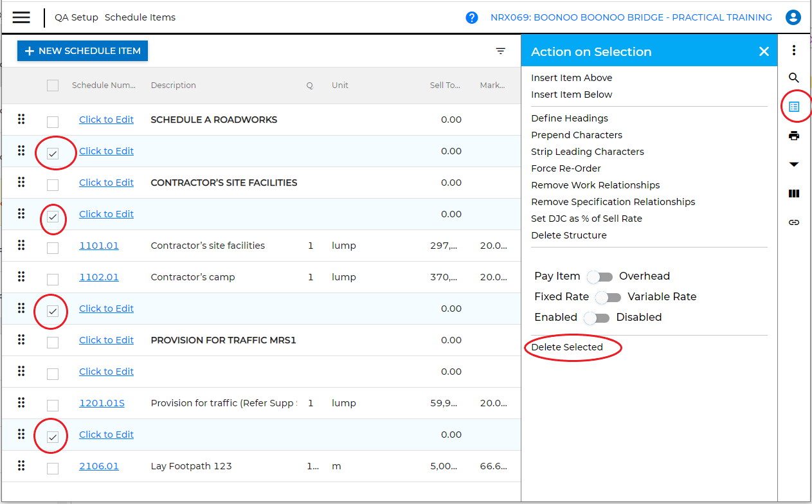812x504 pixels.
Task: Click the print icon in the right sidebar
Action: click(794, 136)
